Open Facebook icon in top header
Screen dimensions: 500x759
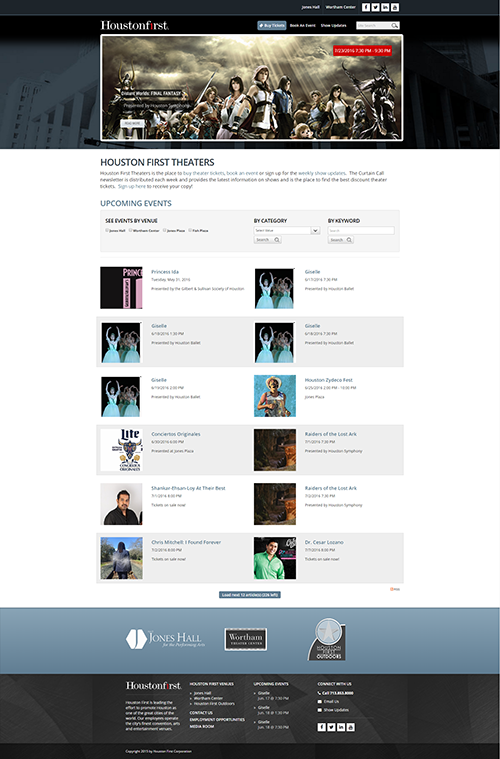pyautogui.click(x=366, y=7)
